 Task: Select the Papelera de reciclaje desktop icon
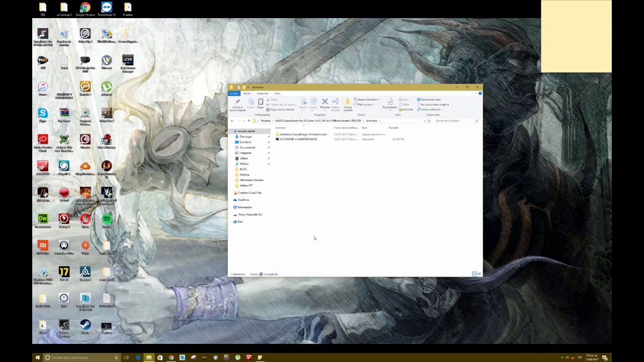click(x=64, y=36)
